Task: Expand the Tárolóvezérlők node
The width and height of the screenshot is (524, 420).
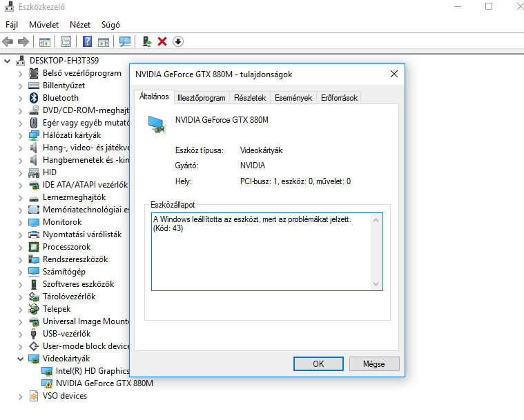Action: click(x=20, y=297)
